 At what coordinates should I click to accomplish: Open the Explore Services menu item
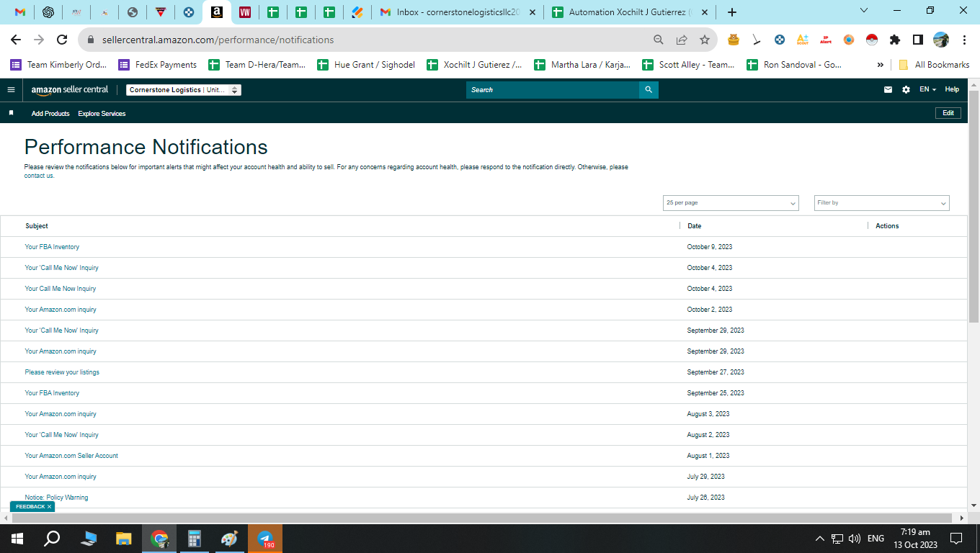tap(102, 114)
